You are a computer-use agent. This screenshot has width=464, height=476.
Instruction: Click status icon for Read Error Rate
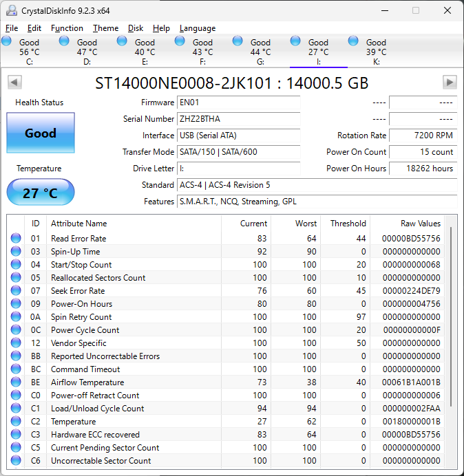pos(16,238)
